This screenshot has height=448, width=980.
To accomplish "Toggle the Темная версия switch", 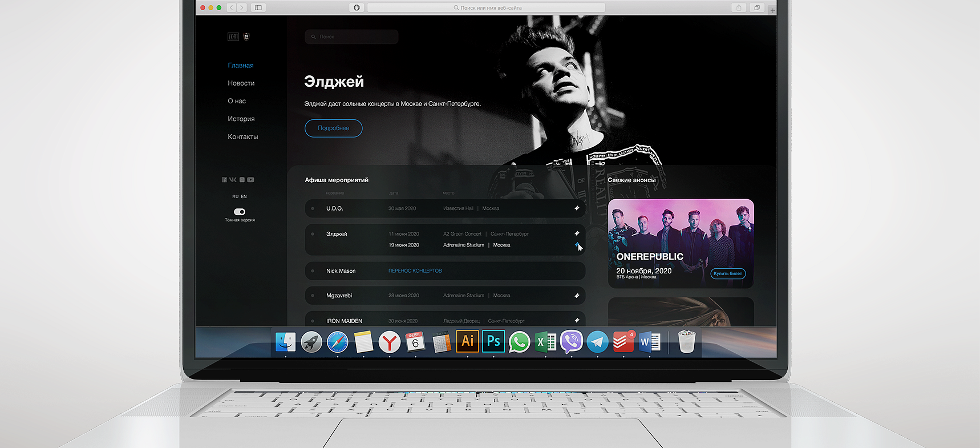I will [x=240, y=212].
